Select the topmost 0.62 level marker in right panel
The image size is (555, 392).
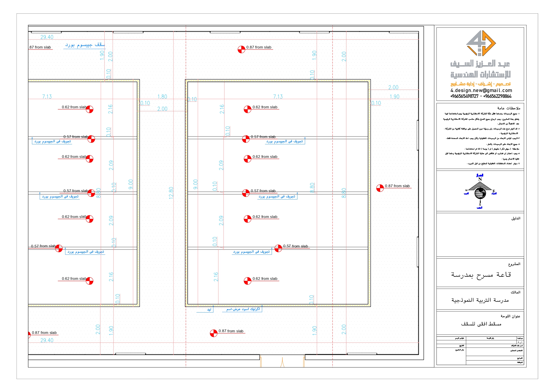(x=248, y=109)
